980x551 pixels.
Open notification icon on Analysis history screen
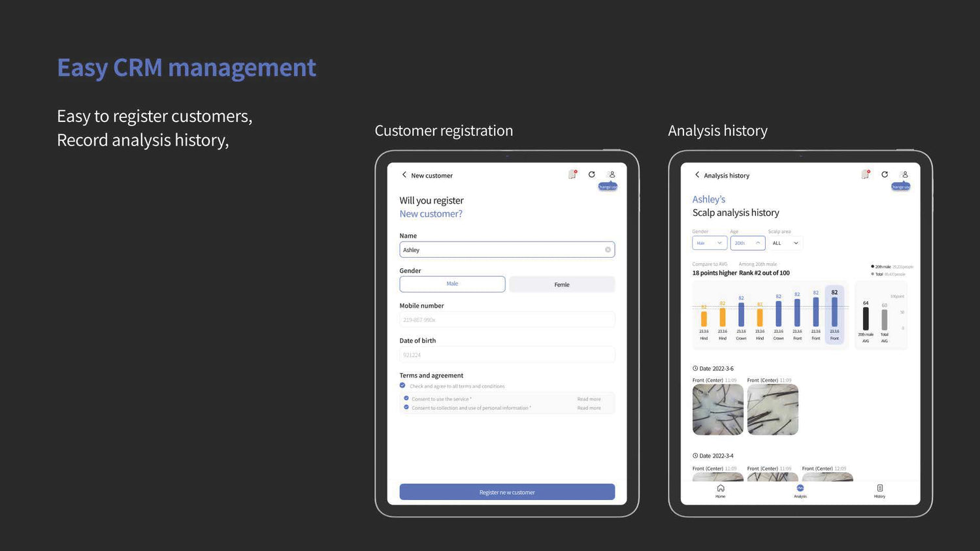pos(866,174)
